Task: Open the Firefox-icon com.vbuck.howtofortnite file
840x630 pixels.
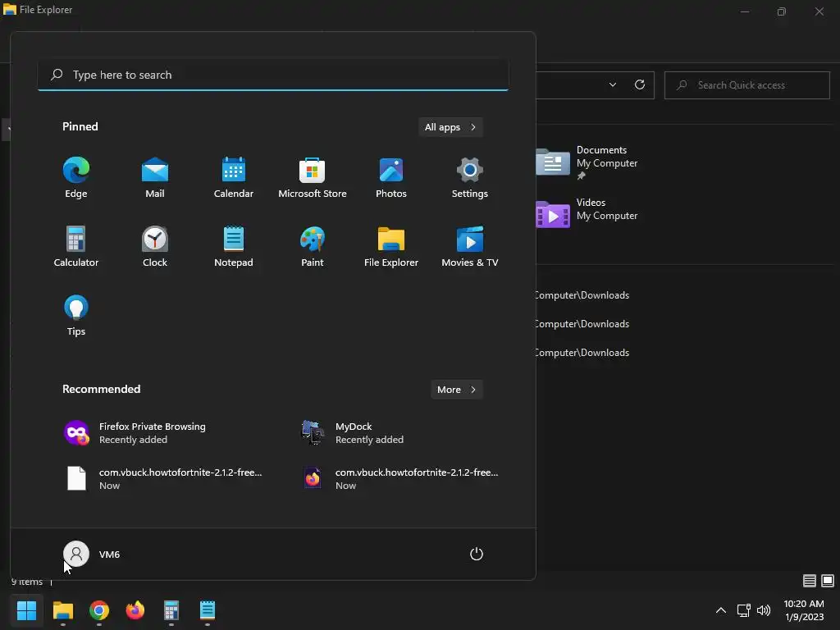Action: 402,478
